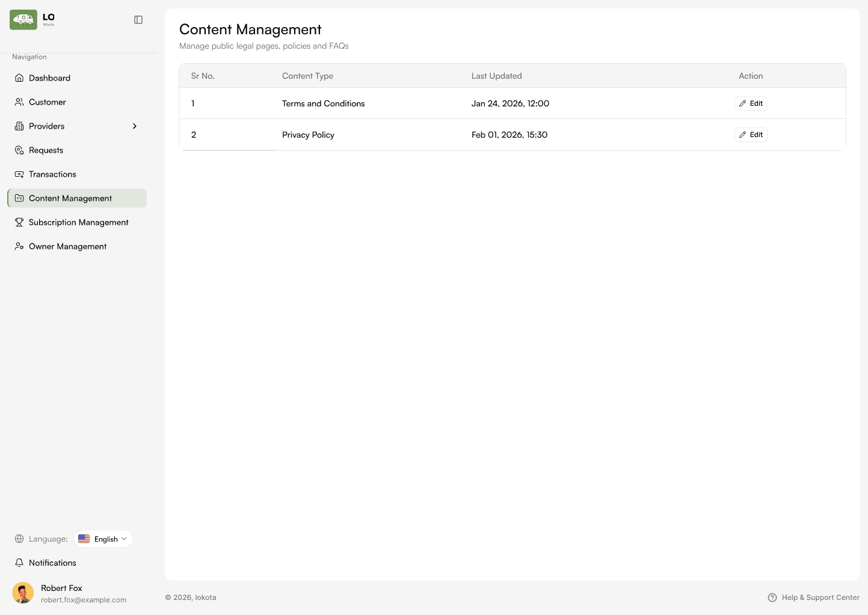
Task: Click the help question mark icon
Action: pyautogui.click(x=772, y=598)
